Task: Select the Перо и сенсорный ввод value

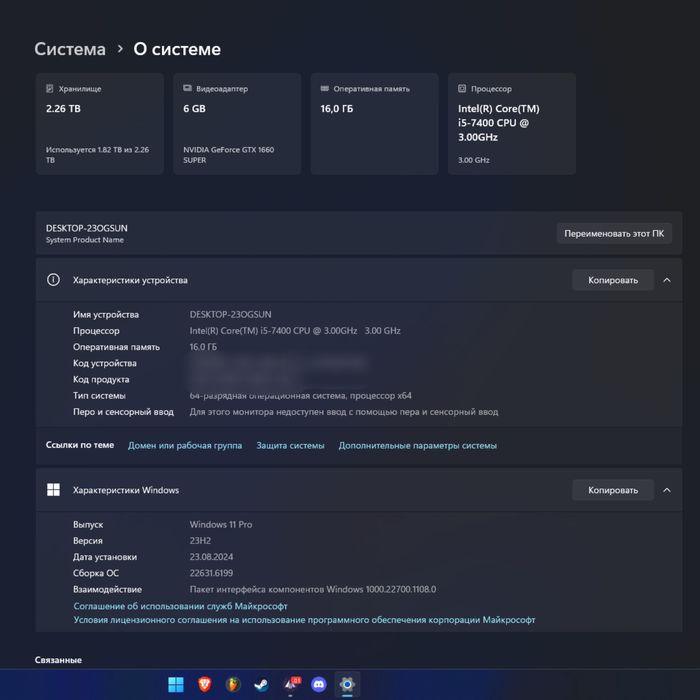Action: [344, 412]
